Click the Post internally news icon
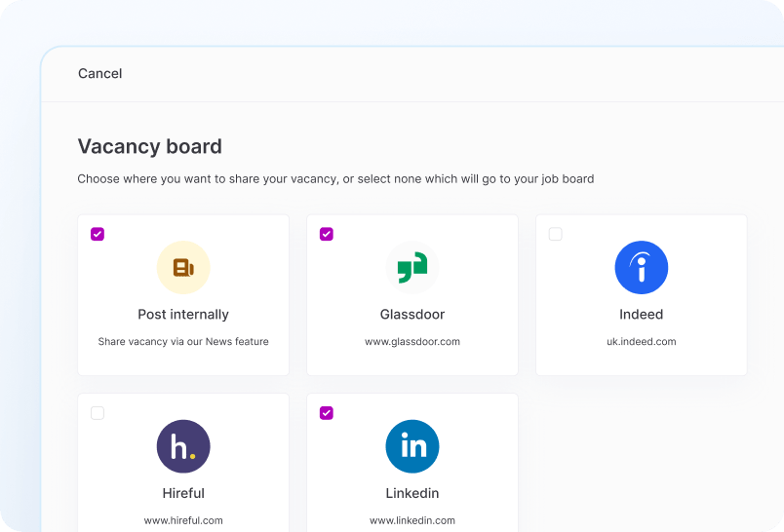The image size is (784, 532). click(x=183, y=268)
